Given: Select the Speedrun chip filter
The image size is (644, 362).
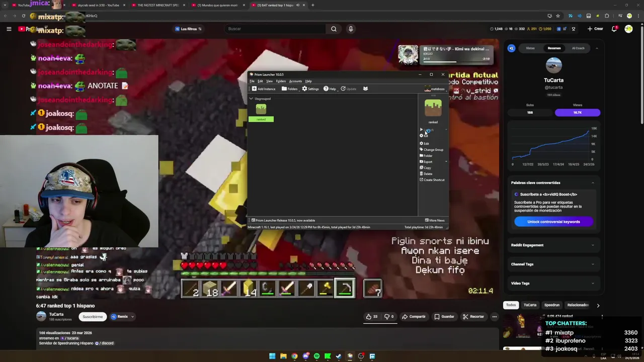Looking at the screenshot, I should 552,305.
